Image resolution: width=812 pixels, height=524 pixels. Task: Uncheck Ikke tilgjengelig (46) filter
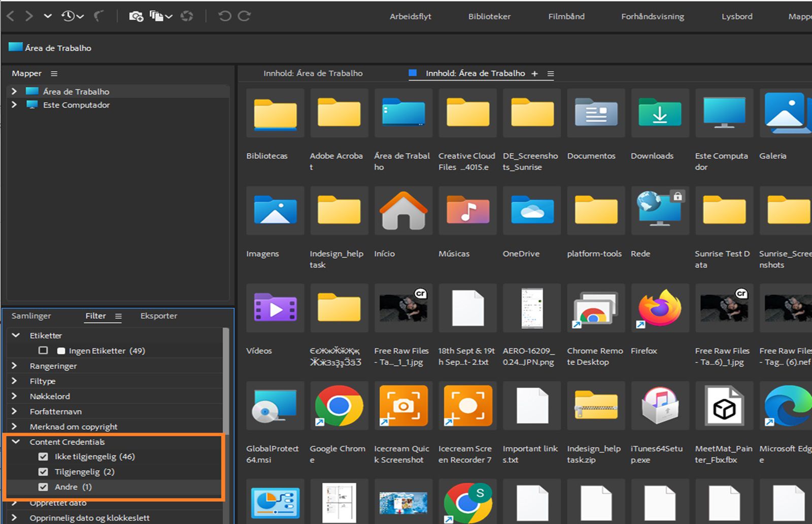tap(43, 457)
